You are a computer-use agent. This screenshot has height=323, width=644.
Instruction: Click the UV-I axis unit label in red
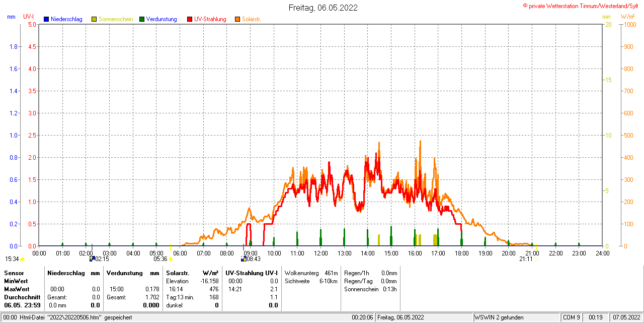pyautogui.click(x=29, y=17)
